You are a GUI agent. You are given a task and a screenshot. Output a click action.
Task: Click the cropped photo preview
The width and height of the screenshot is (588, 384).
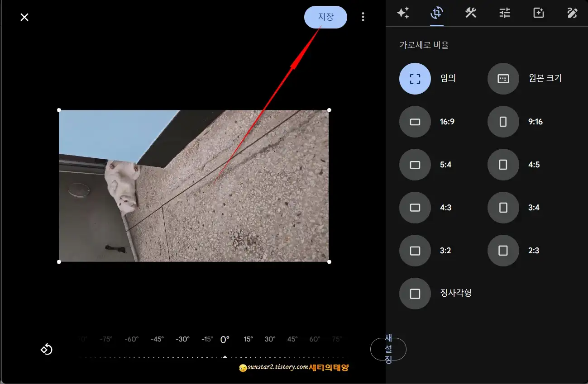194,186
